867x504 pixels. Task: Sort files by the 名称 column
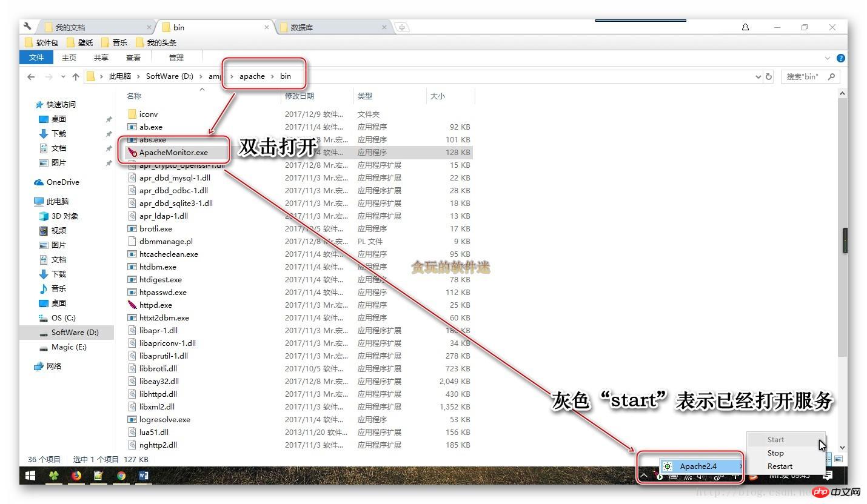pyautogui.click(x=134, y=96)
